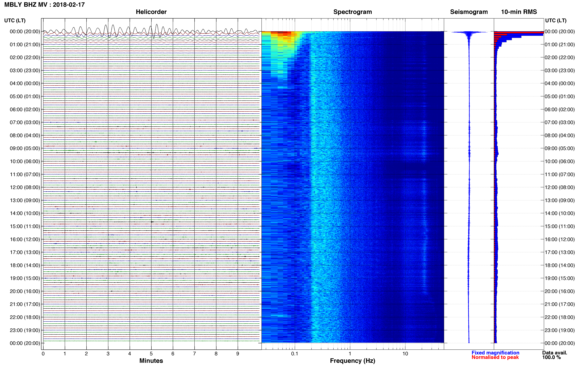
Task: Click '02:00 (22:00)' on the left time axis
Action: (25, 57)
